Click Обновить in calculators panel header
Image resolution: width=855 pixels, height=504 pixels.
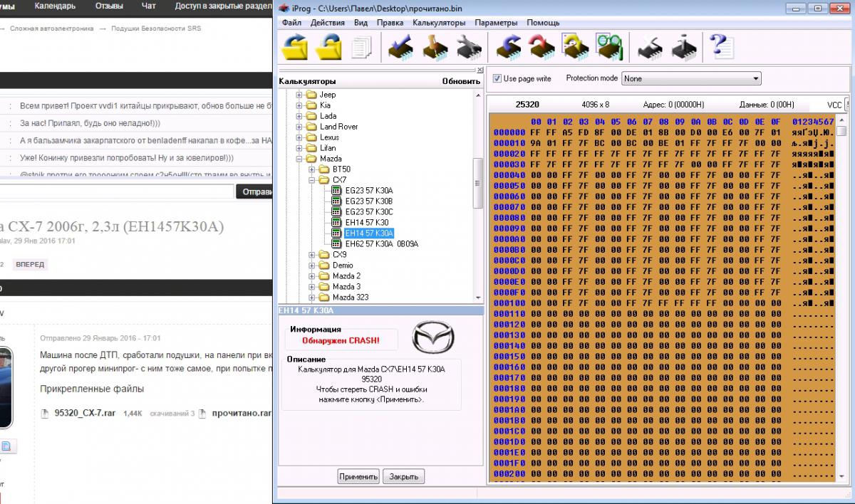[461, 81]
